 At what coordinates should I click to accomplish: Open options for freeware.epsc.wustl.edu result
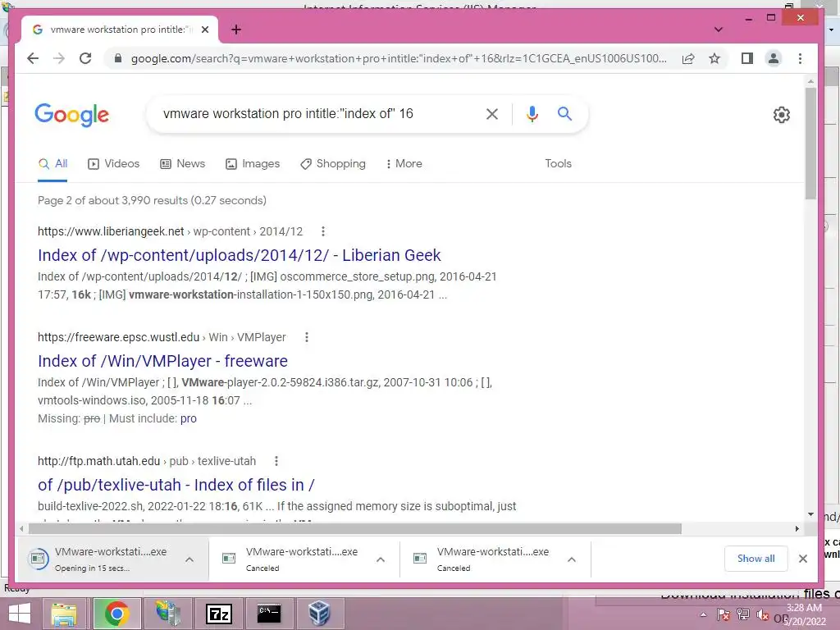tap(307, 337)
